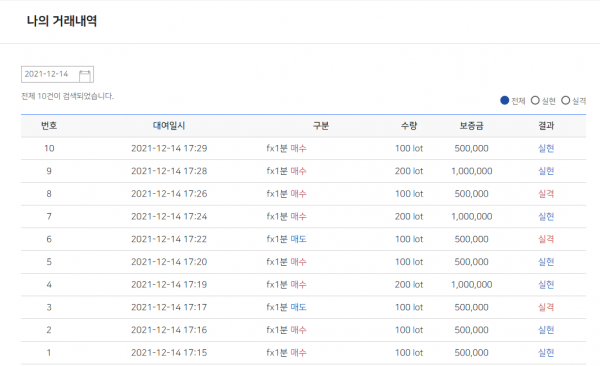Click 매도 label in row 17:22
Screen dimensions: 600x366
298,239
